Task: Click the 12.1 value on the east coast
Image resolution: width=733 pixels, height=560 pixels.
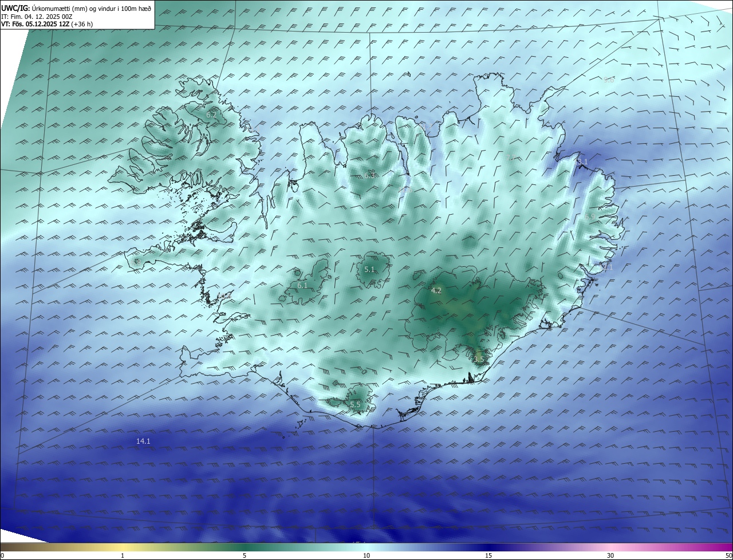Action: [606, 267]
